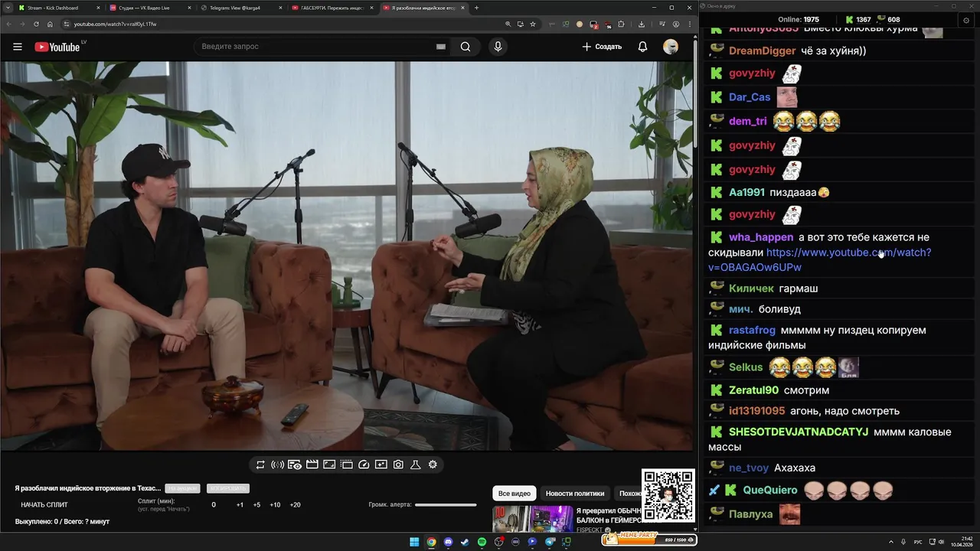Viewport: 980px width, 551px height.
Task: Click the Я превратил ОБЫЧНЫЙ video title
Action: [609, 516]
